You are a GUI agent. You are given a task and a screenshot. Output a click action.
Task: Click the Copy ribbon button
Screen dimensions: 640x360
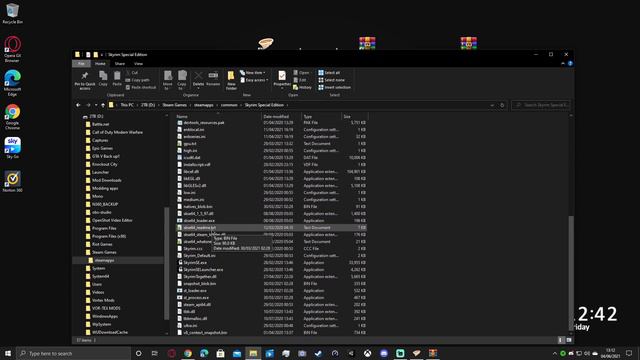(103, 79)
